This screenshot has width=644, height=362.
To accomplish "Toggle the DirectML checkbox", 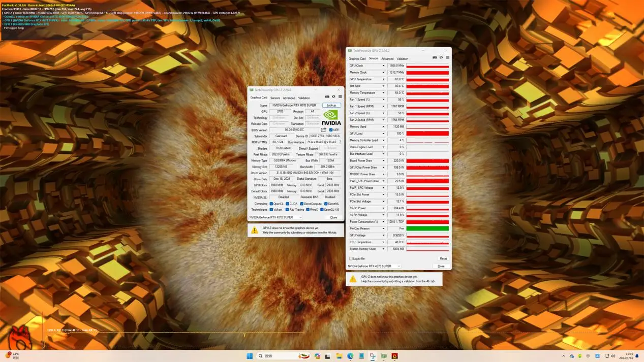I will point(326,204).
